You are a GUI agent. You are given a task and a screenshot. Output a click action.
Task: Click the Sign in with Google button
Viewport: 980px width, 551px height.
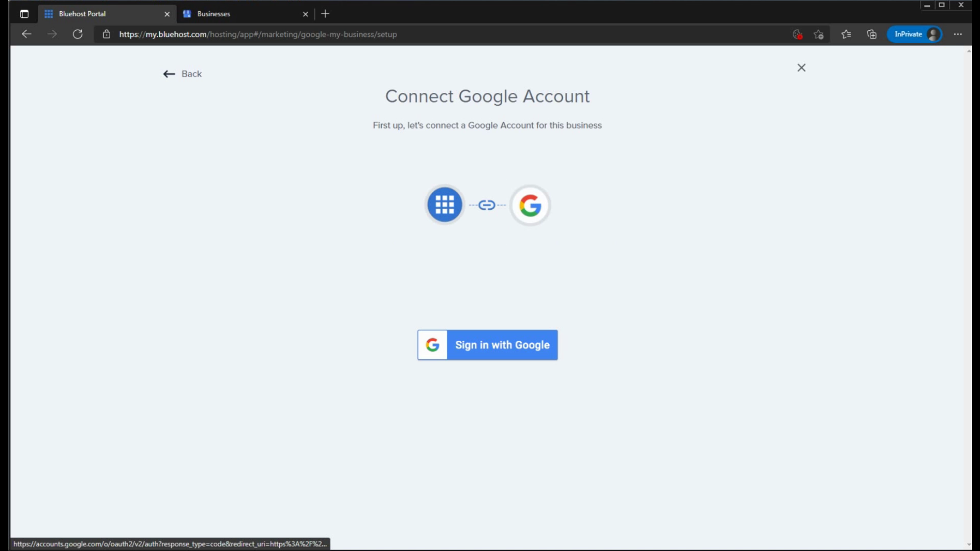point(487,345)
